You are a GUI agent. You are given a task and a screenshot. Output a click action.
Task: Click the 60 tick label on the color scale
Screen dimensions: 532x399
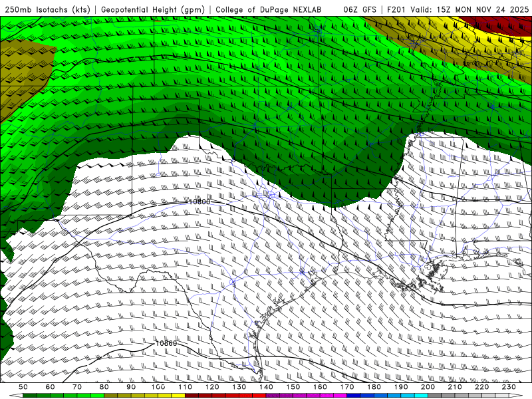[x=50, y=387]
